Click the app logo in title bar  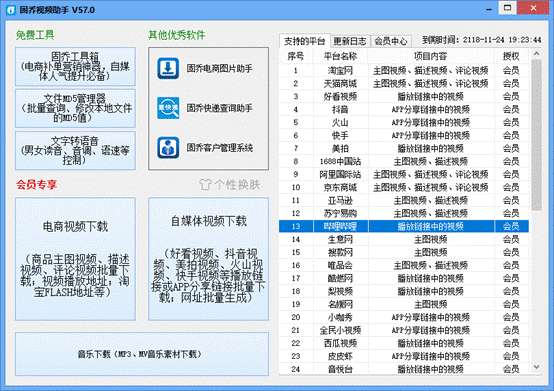point(11,10)
